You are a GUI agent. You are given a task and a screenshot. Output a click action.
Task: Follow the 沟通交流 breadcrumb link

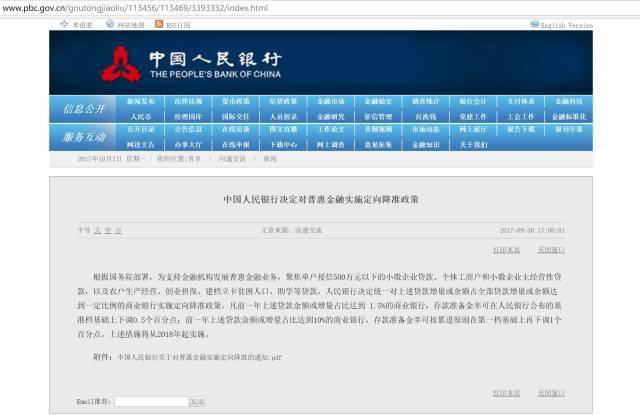[232, 159]
